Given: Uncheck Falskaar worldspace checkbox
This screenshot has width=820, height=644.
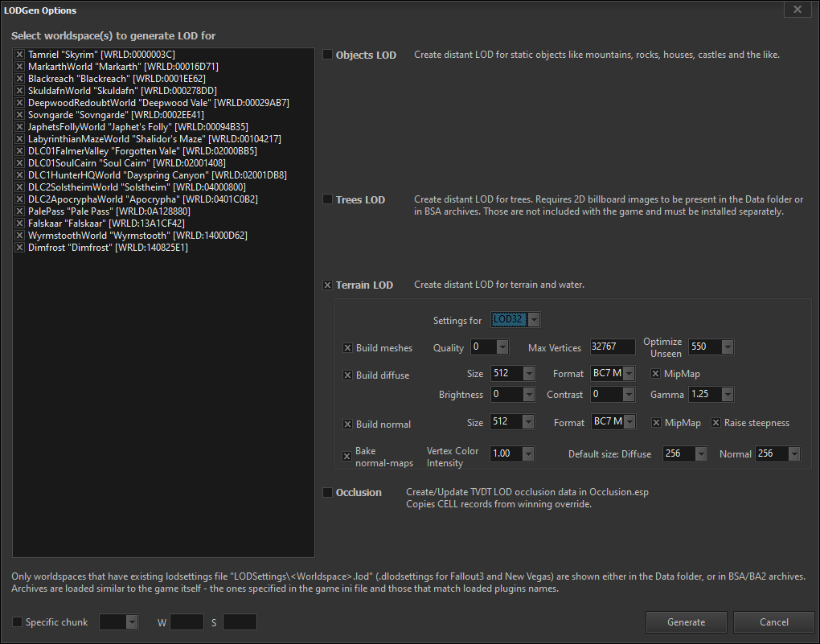Looking at the screenshot, I should point(19,223).
